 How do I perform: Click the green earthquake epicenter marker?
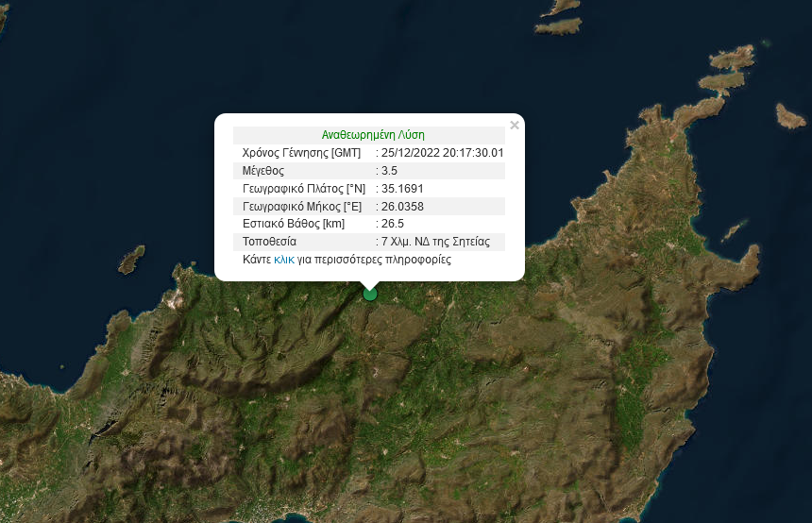pyautogui.click(x=370, y=294)
